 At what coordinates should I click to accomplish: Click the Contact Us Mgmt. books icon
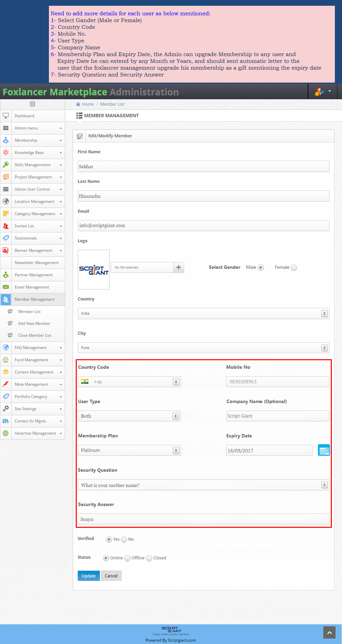6,421
